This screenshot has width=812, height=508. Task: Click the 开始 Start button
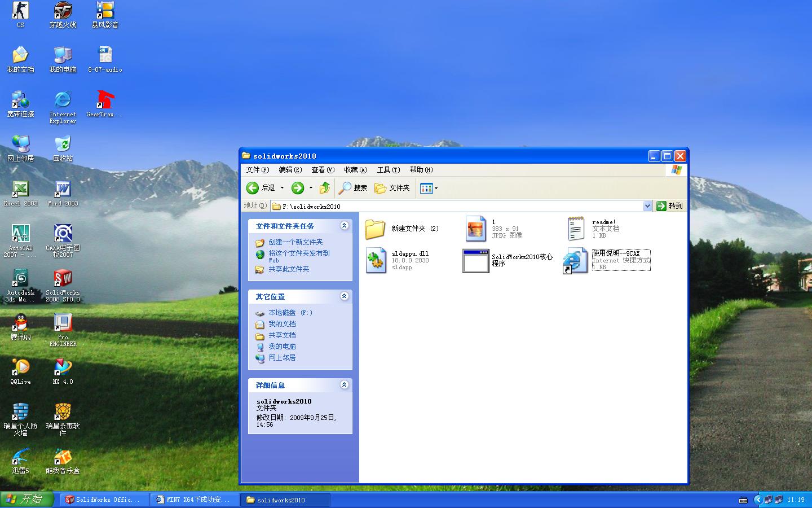coord(27,500)
